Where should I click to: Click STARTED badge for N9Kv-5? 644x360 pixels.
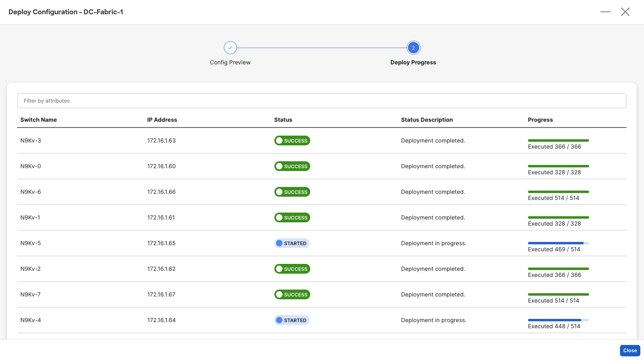pyautogui.click(x=291, y=243)
